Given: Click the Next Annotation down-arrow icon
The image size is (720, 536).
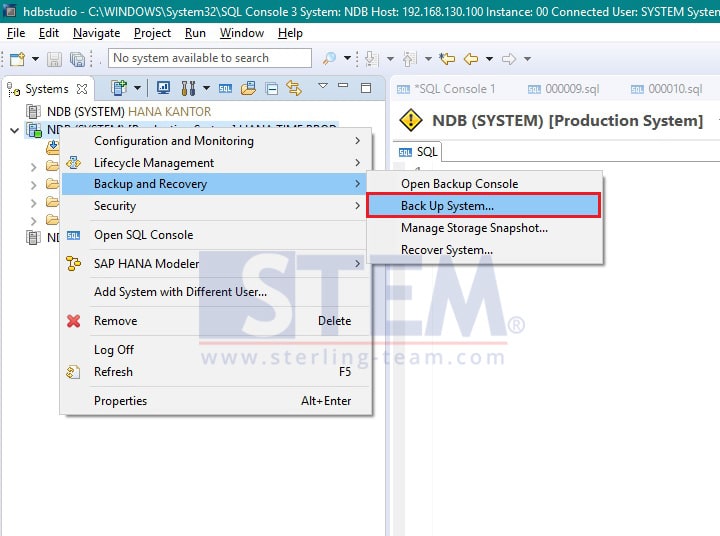Looking at the screenshot, I should tap(371, 59).
